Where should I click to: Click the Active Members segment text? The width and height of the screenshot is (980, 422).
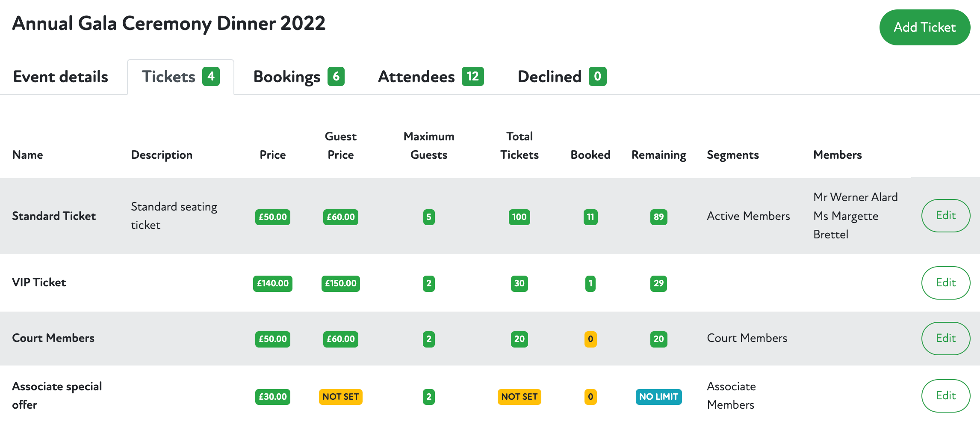[748, 216]
